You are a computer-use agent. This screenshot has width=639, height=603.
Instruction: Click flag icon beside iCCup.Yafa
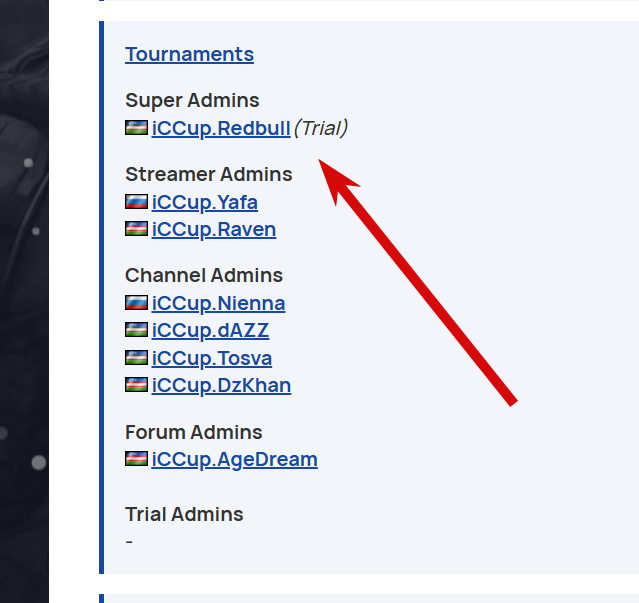click(136, 202)
